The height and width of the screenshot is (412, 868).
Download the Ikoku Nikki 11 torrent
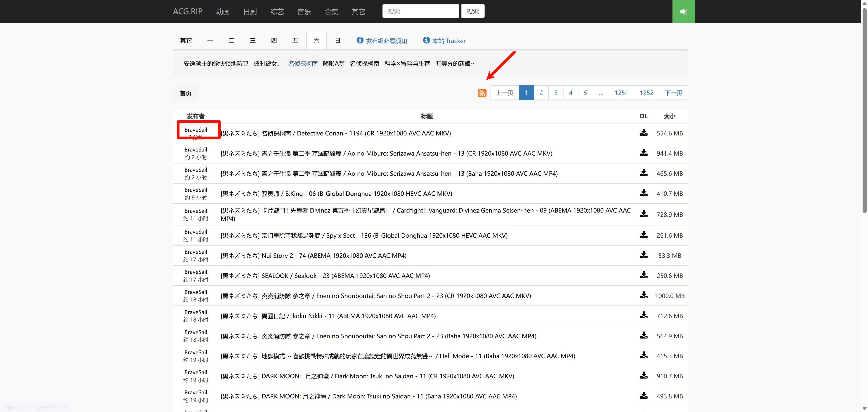tap(643, 315)
